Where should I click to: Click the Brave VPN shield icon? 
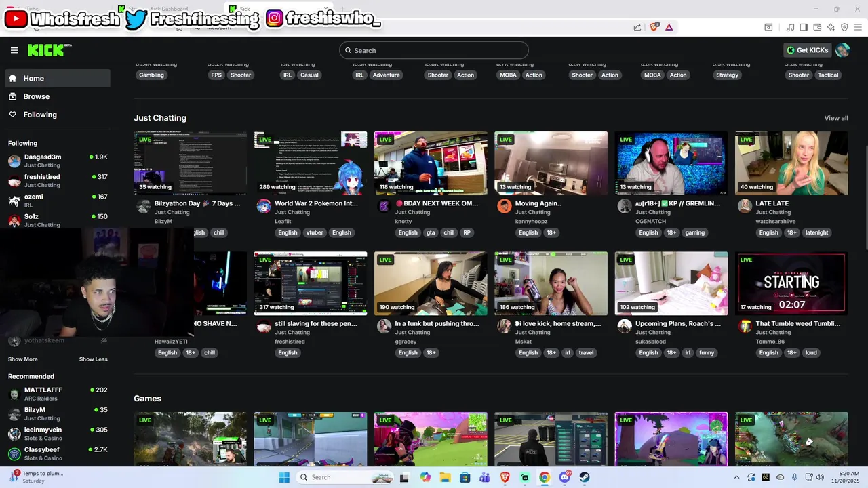(x=844, y=27)
